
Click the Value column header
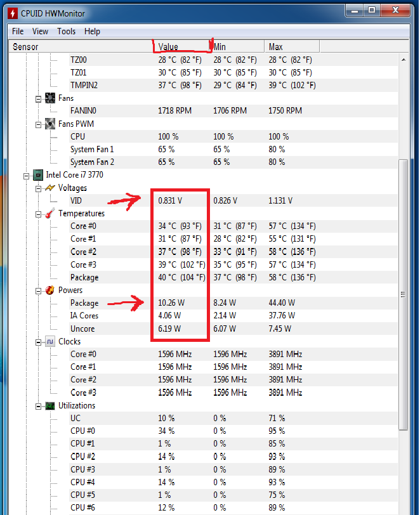[181, 47]
